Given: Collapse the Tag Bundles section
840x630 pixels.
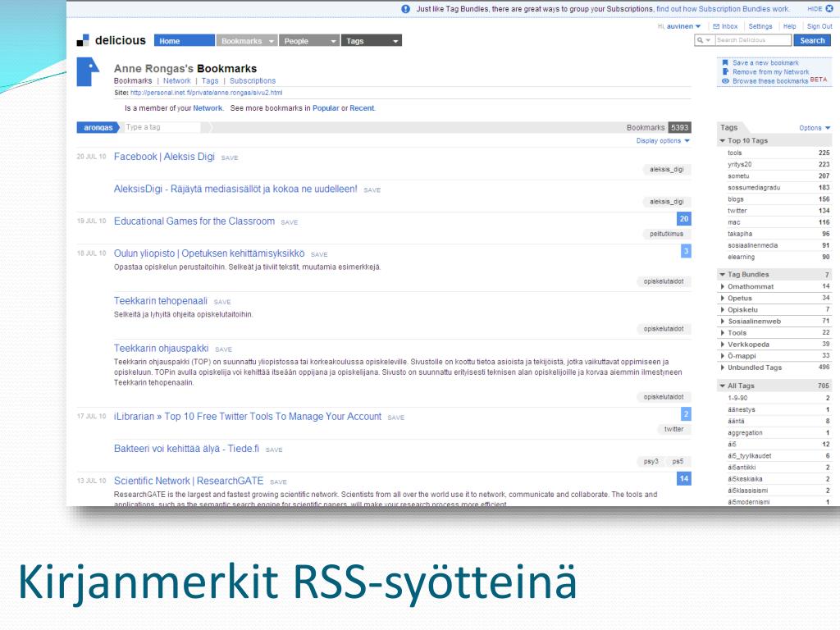Looking at the screenshot, I should click(x=722, y=274).
